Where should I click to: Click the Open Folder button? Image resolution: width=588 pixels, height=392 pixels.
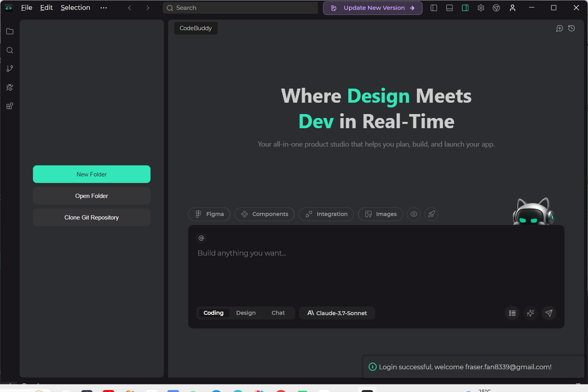pos(92,196)
